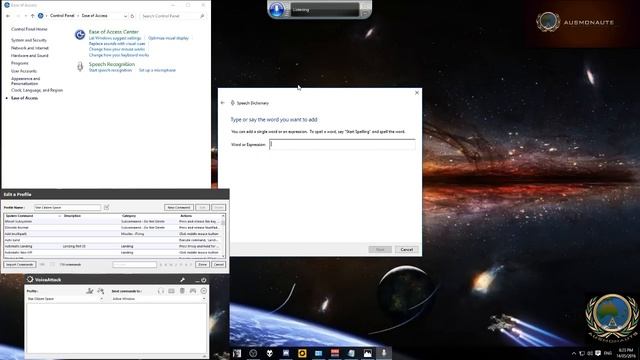Close the Speech Dictionary dialog

point(417,93)
